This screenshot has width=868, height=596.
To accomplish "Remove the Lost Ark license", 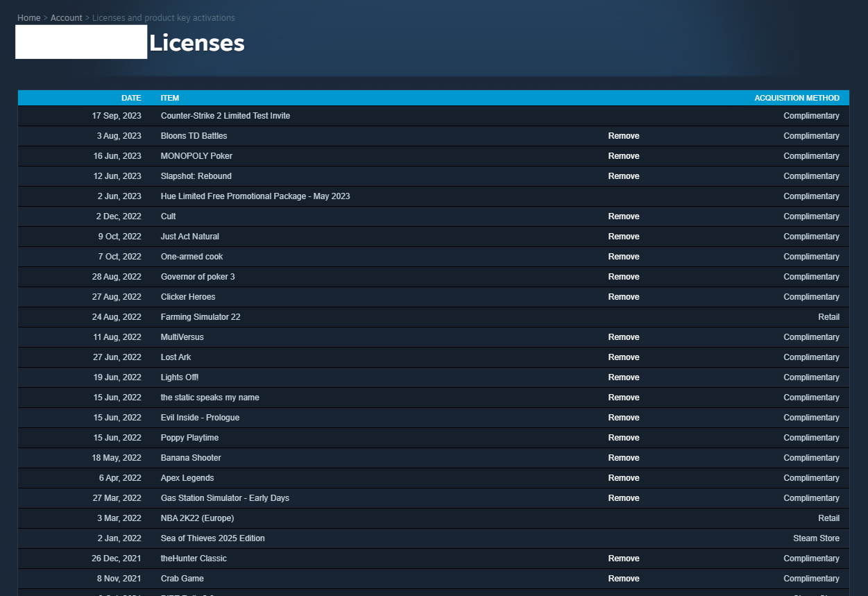I will pos(623,357).
